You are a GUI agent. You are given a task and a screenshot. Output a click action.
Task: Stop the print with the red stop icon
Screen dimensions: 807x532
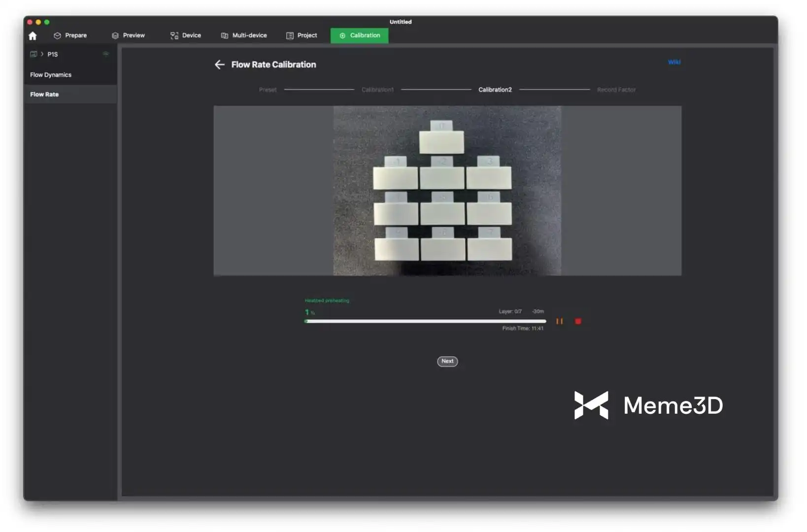pos(578,321)
